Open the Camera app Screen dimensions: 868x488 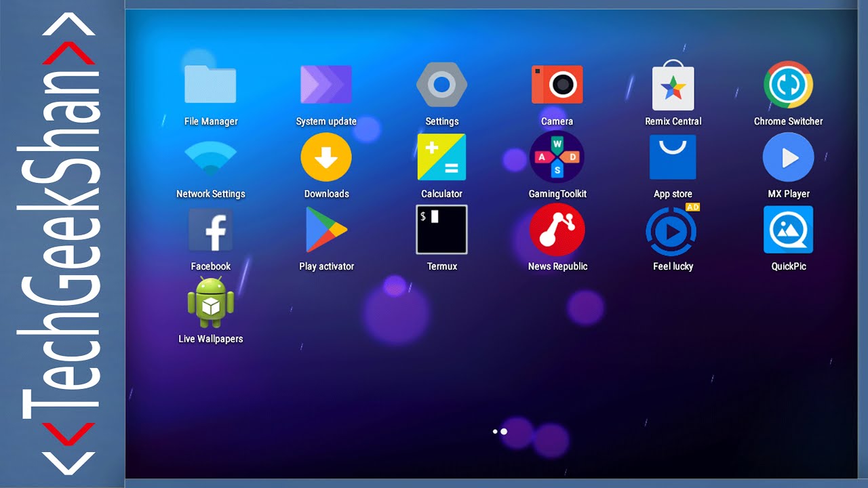(x=557, y=85)
